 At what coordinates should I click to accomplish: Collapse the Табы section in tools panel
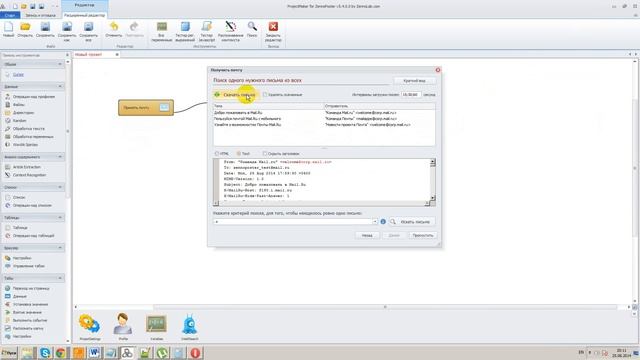[x=60, y=278]
